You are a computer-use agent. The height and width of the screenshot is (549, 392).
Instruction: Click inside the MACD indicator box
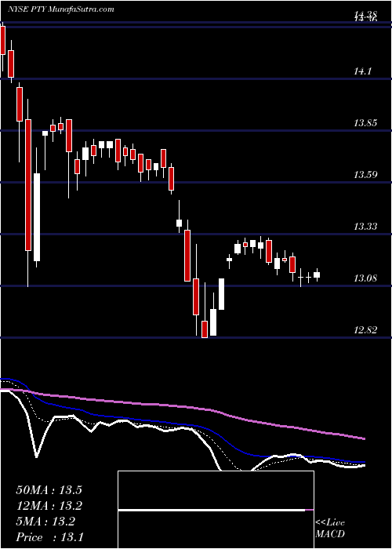pos(216,510)
